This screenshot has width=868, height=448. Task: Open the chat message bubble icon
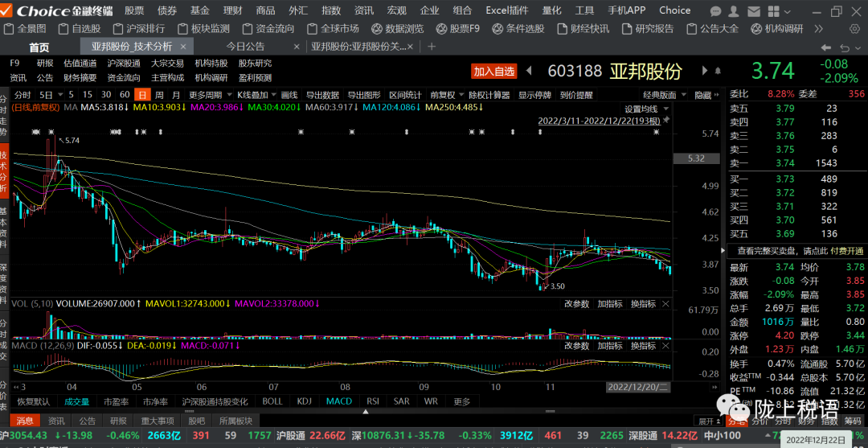716,10
